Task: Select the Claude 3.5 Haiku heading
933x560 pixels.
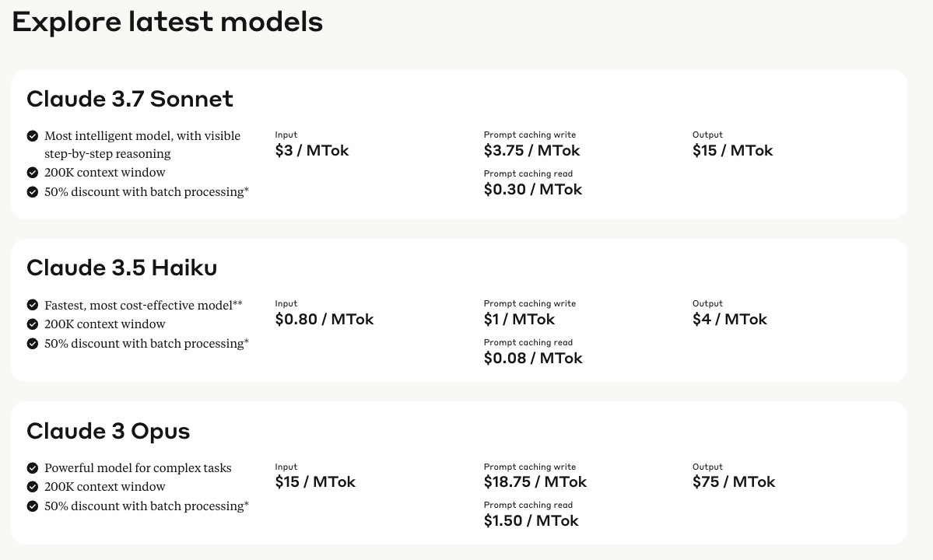Action: click(122, 268)
